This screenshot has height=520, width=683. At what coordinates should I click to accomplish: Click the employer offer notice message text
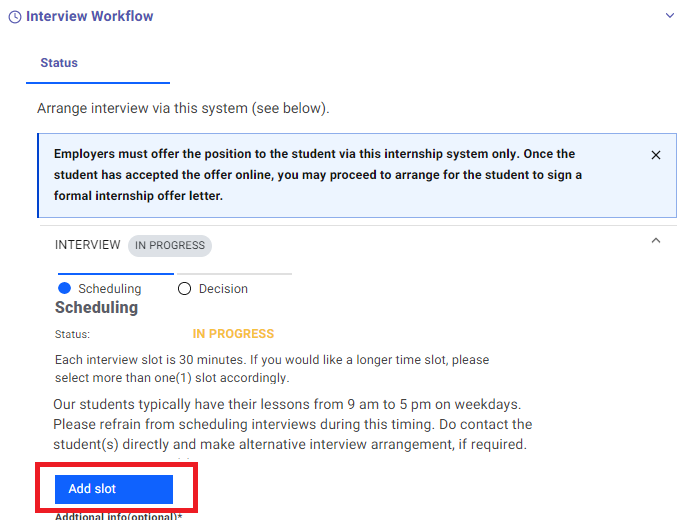tap(318, 175)
